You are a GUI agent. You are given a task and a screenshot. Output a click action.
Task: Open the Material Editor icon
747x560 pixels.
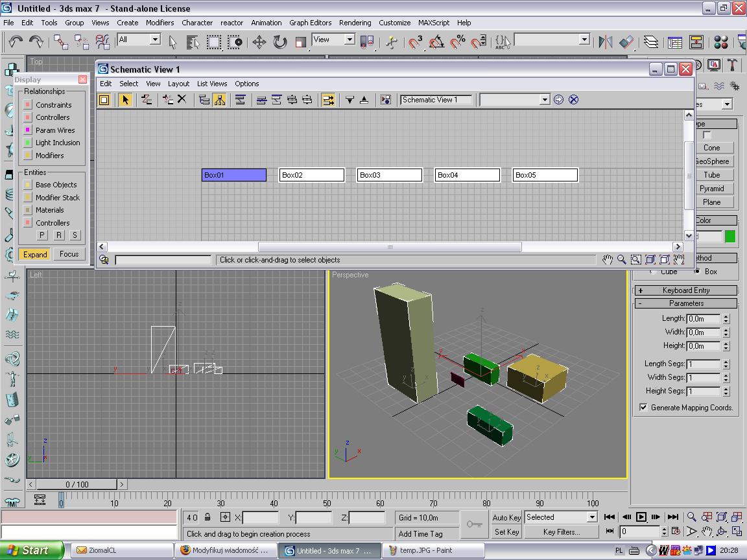pos(721,42)
